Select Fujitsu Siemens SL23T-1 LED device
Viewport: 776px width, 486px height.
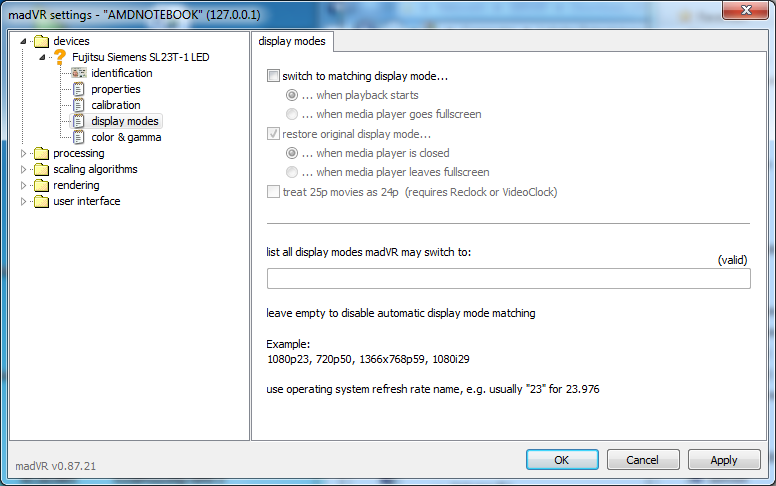click(x=141, y=57)
